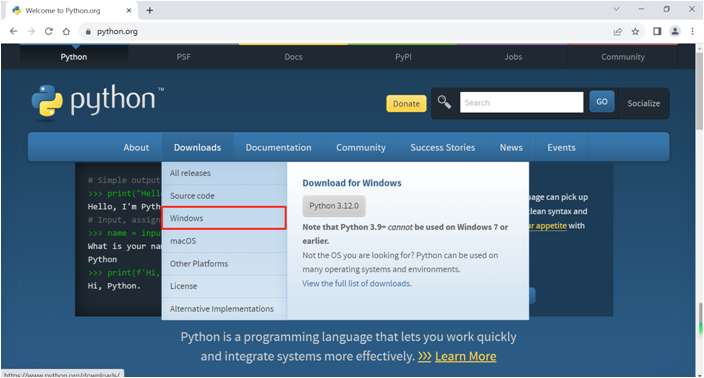Download Python 3.12.0 button
704x378 pixels.
point(334,206)
